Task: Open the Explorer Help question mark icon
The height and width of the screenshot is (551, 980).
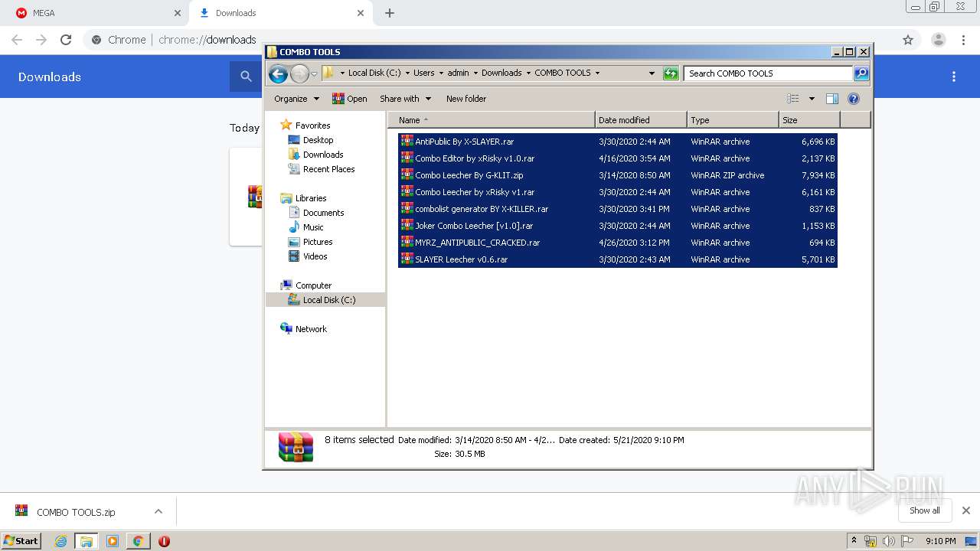Action: pyautogui.click(x=854, y=99)
